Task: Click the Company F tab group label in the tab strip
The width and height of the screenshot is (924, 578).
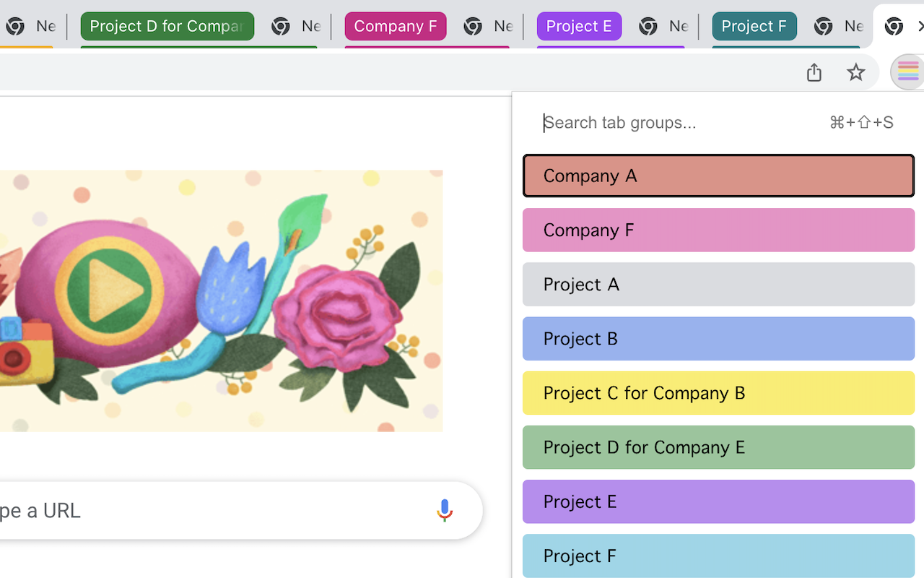Action: tap(396, 26)
